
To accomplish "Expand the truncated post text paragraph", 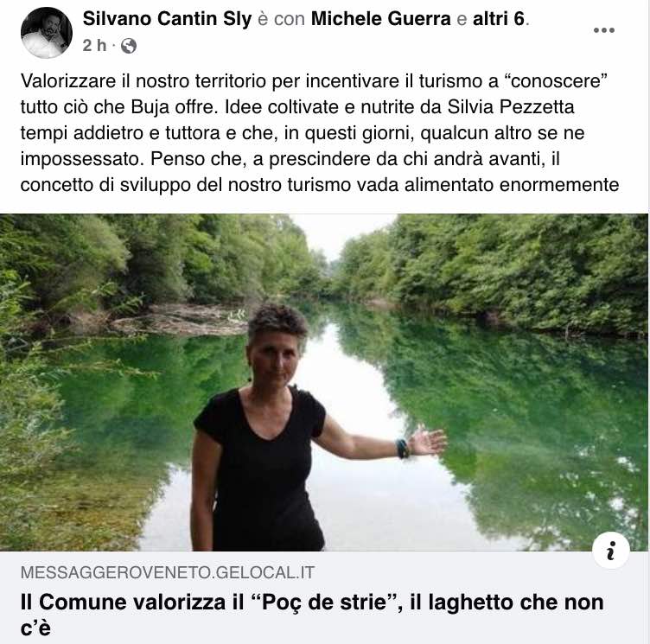I will (x=319, y=133).
